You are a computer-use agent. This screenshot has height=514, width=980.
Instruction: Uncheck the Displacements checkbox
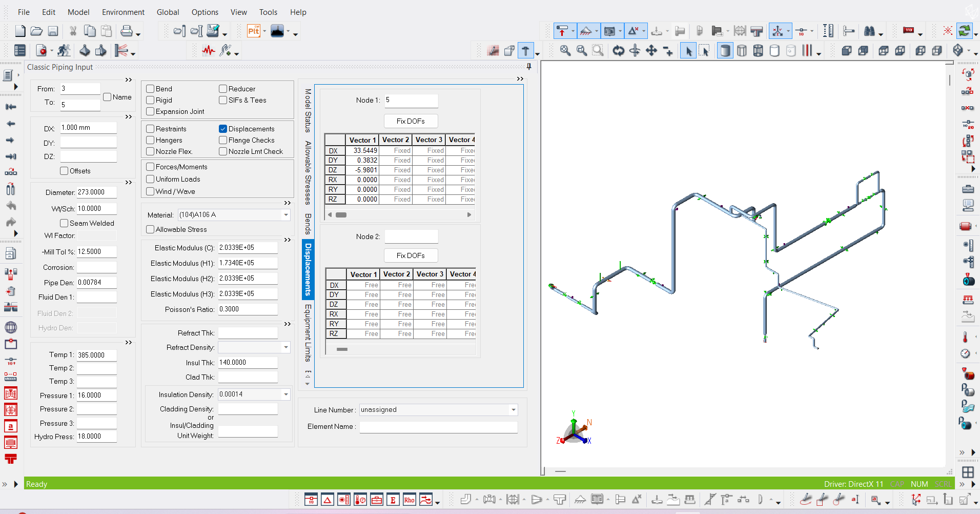223,129
